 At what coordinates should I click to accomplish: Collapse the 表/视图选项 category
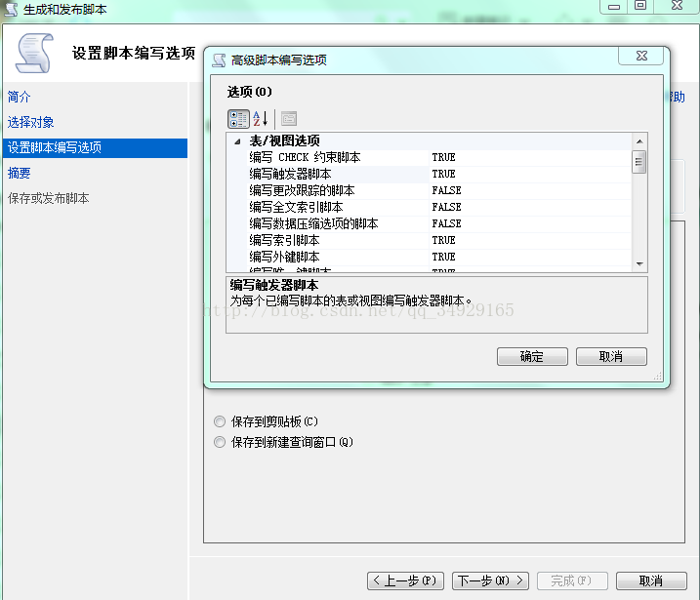(236, 141)
